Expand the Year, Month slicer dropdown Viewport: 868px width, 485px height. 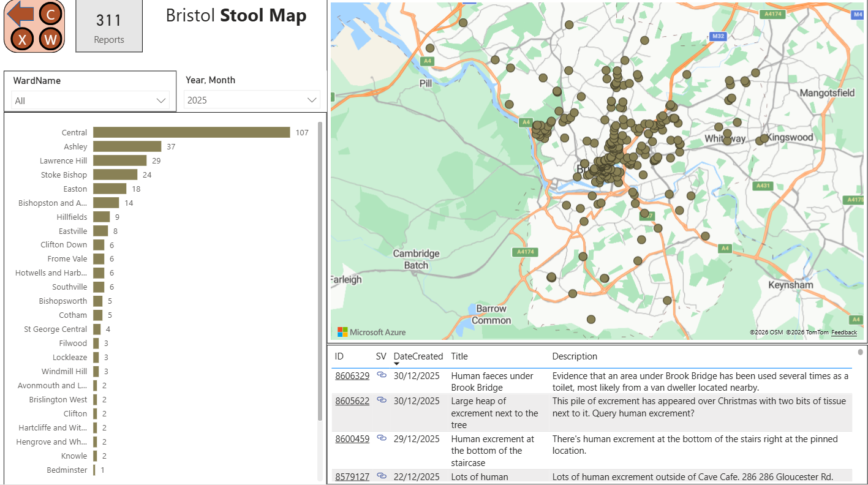click(x=252, y=100)
